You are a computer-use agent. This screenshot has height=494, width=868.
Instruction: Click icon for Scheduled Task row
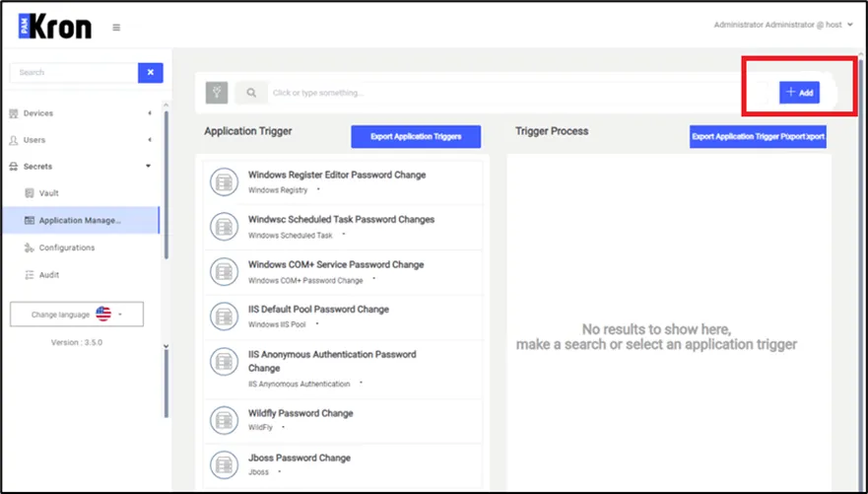pos(225,227)
